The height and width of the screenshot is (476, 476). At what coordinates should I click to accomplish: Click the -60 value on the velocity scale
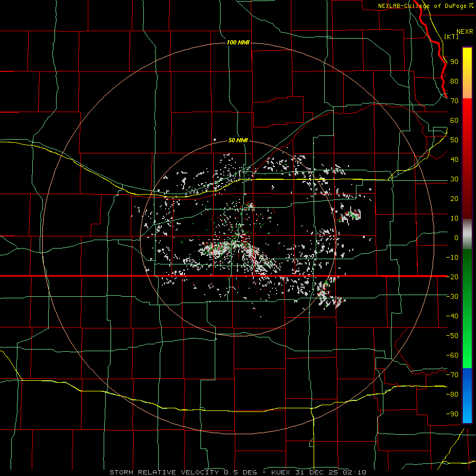pyautogui.click(x=452, y=355)
